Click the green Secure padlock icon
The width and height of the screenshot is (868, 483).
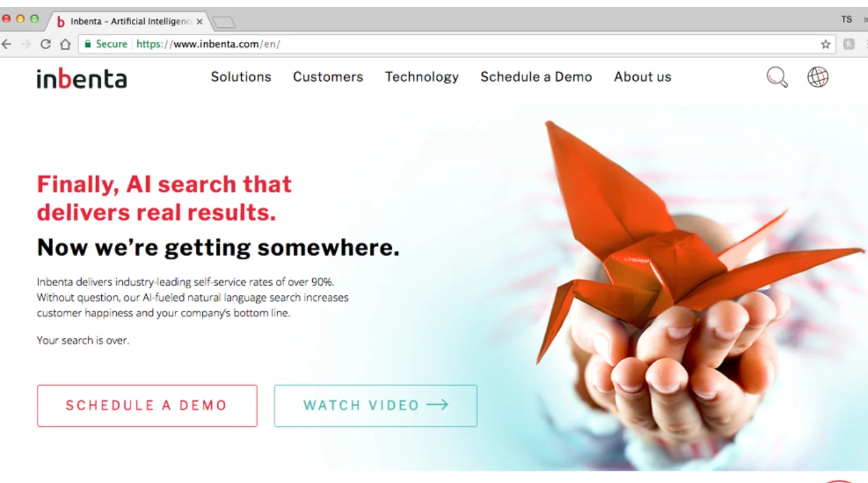click(x=88, y=44)
